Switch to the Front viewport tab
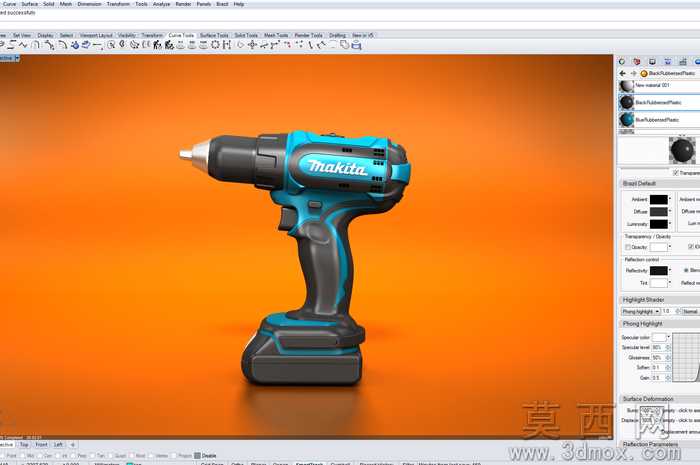Screen dimensions: 700x465 (x=41, y=445)
